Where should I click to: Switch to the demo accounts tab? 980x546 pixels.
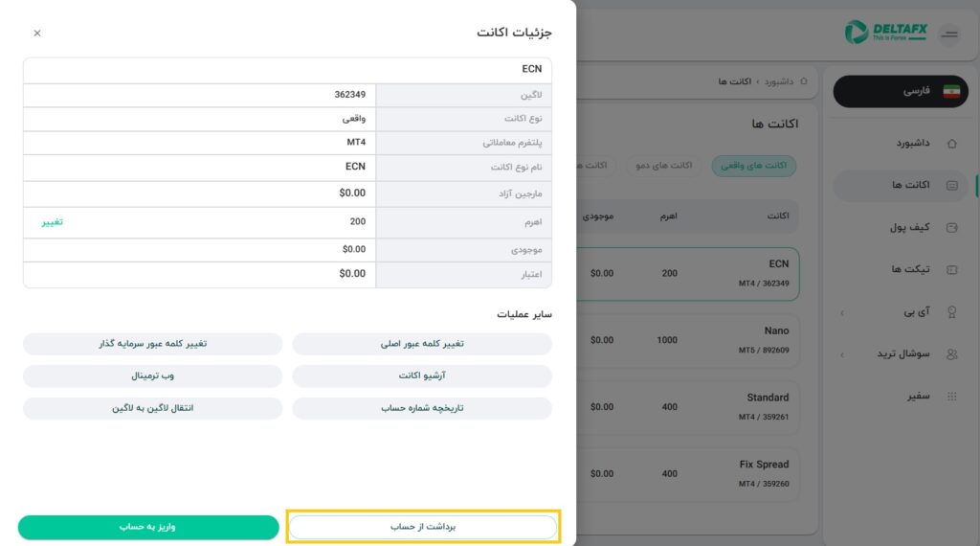664,166
